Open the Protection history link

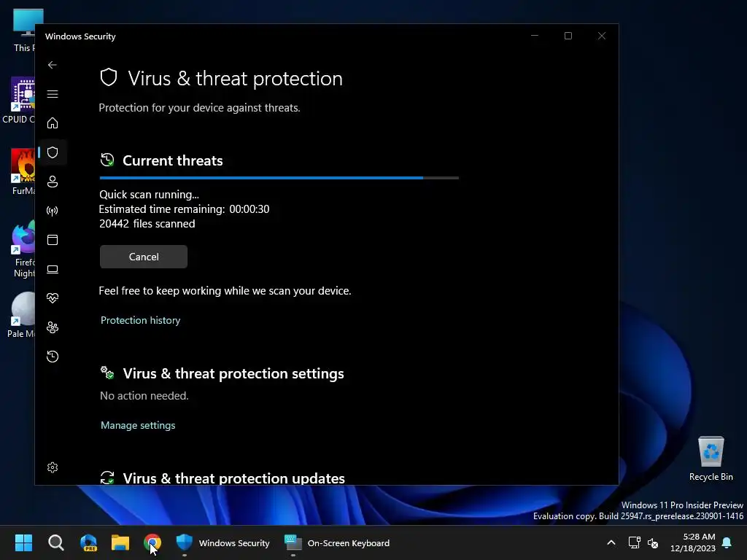[141, 320]
